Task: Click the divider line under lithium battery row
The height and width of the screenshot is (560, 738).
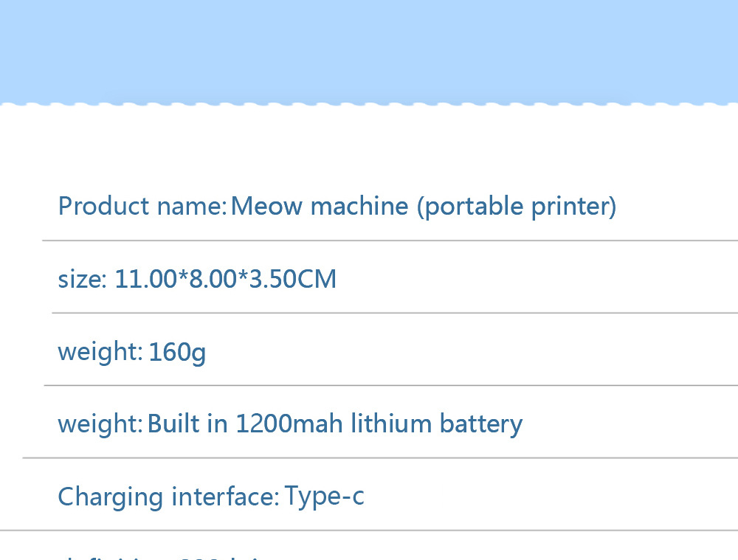Action: (x=380, y=457)
